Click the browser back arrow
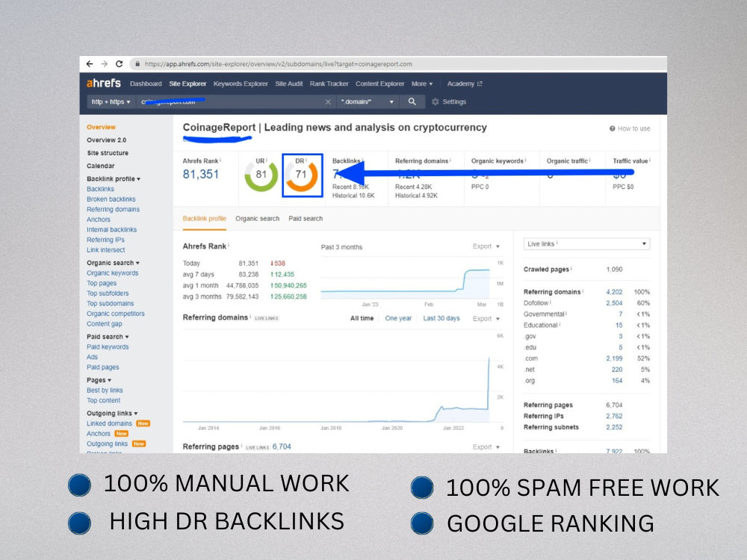 pos(89,63)
